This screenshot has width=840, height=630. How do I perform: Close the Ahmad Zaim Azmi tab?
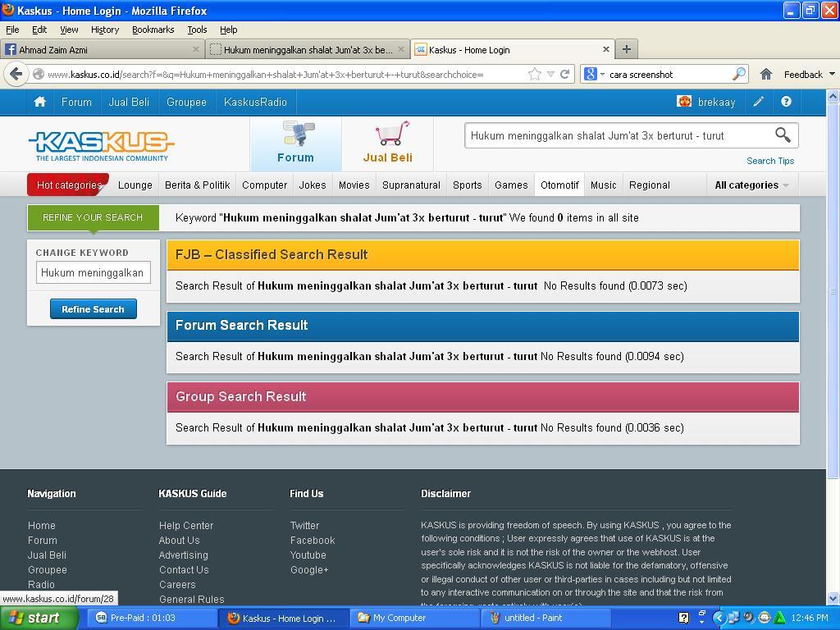pos(195,49)
